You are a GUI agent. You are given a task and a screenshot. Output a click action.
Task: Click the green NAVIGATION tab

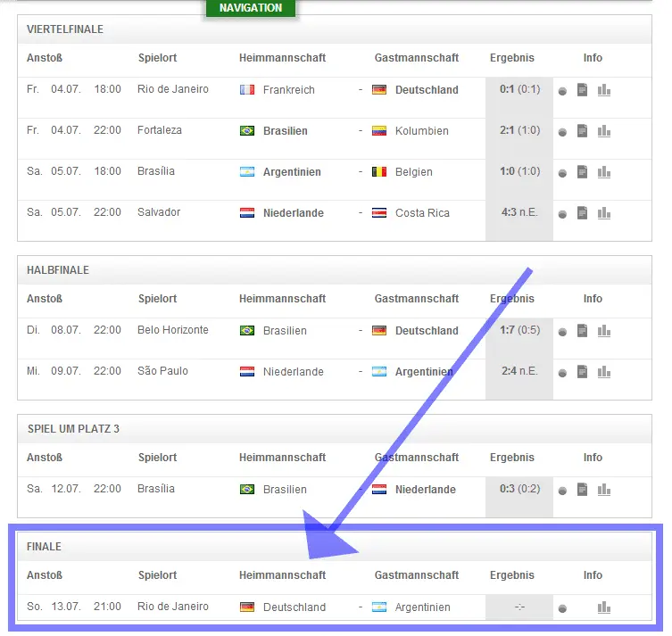pos(250,8)
